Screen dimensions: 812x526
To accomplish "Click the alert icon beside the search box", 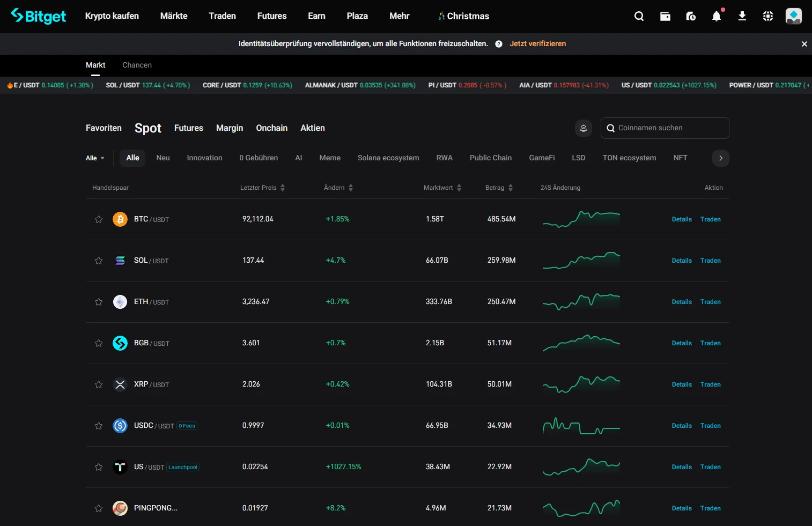I will [x=584, y=128].
